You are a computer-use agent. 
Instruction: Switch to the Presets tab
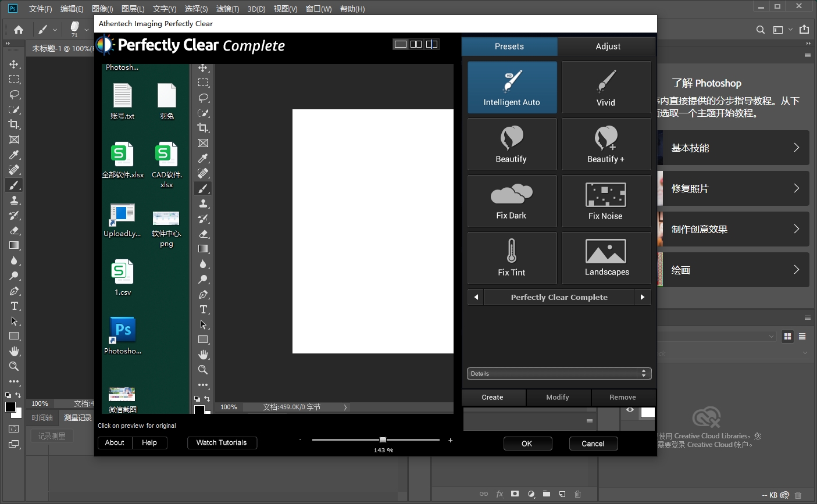509,47
